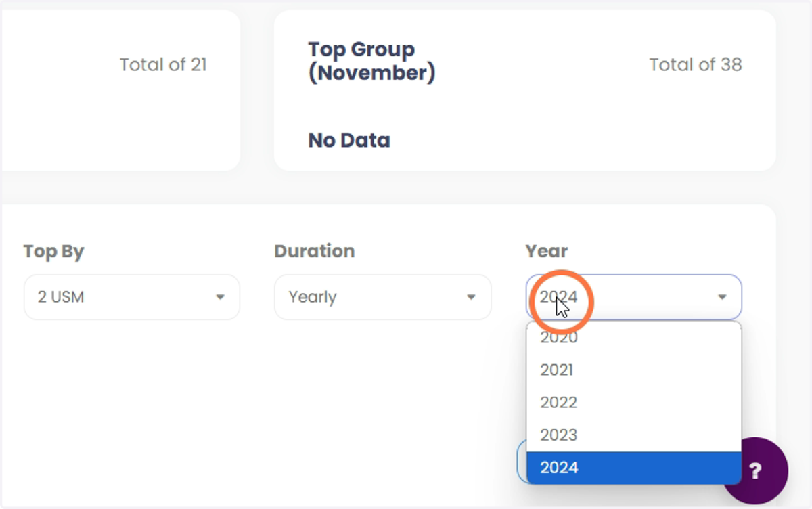Click the Total of 38 text
812x509 pixels.
[696, 64]
